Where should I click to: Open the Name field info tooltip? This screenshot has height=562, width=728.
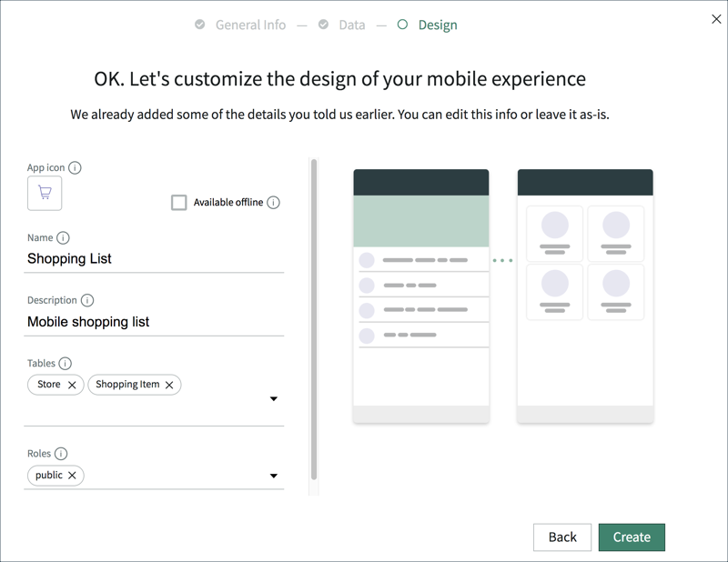[63, 237]
